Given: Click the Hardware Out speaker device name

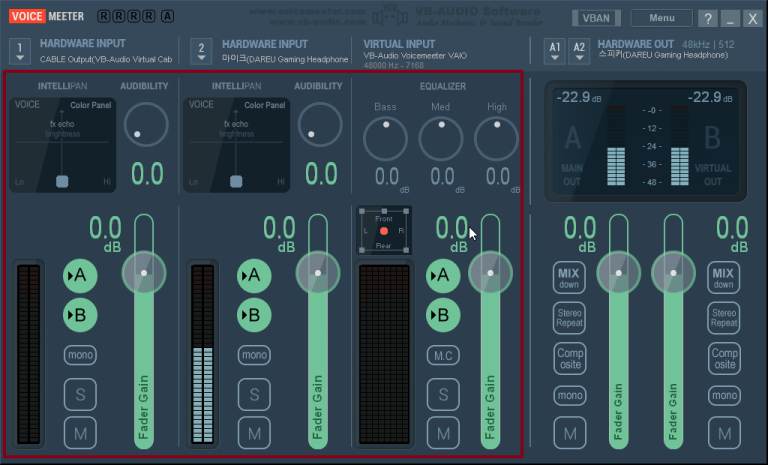Looking at the screenshot, I should click(x=663, y=55).
